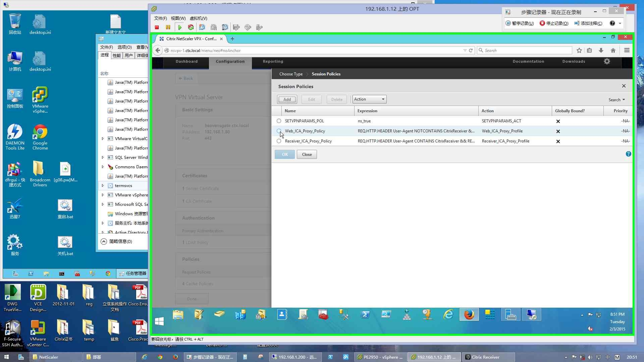Click the Firefox downloads arrow icon

coord(601,50)
